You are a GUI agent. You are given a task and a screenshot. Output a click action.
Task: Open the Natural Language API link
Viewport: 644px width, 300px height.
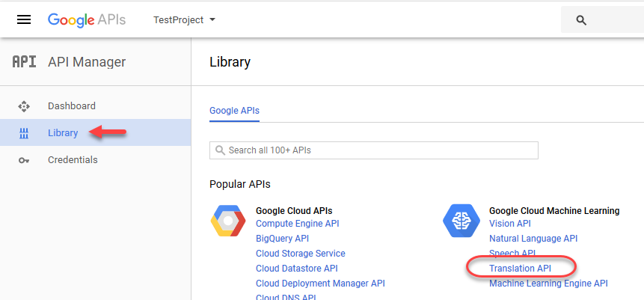point(533,239)
